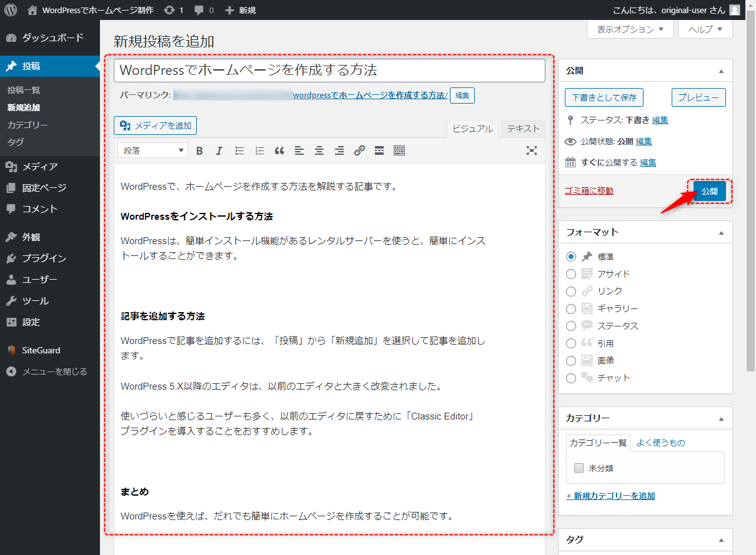756x555 pixels.
Task: Open SiteGuard in sidebar
Action: [50, 350]
